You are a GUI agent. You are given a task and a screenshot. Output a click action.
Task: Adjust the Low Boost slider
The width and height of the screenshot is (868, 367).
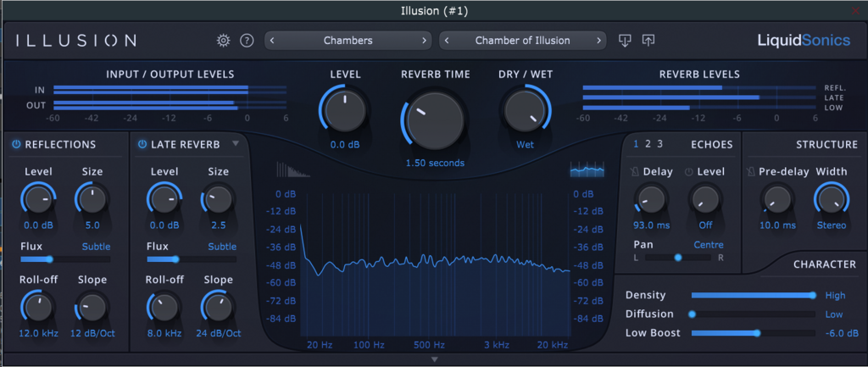pos(754,333)
